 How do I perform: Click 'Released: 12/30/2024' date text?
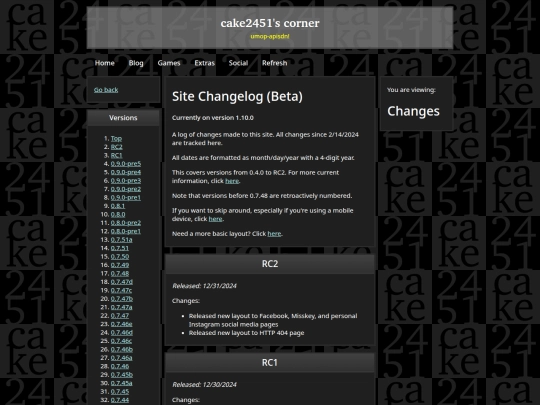(205, 385)
